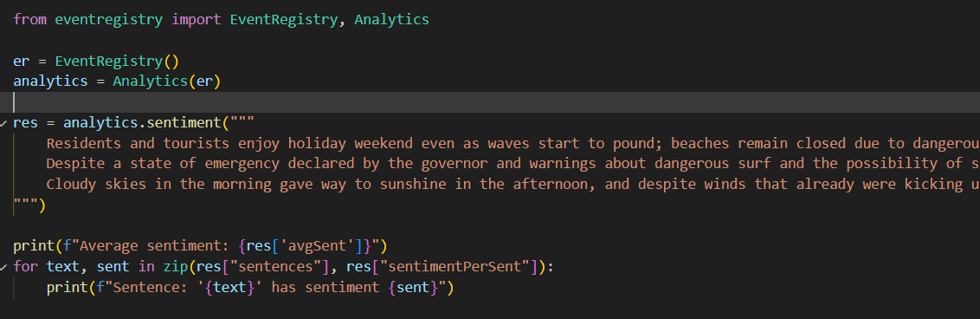The image size is (980, 319).
Task: Select EventRegistry in the import statement
Action: tap(284, 19)
